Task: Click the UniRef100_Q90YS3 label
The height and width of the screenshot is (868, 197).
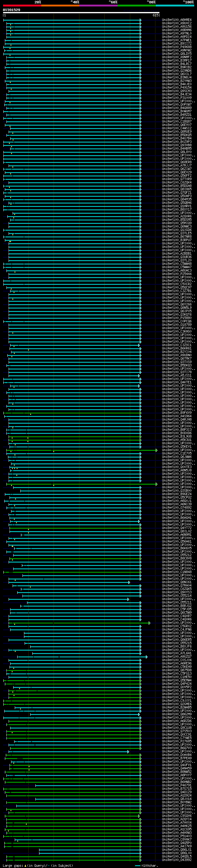Action: click(176, 592)
